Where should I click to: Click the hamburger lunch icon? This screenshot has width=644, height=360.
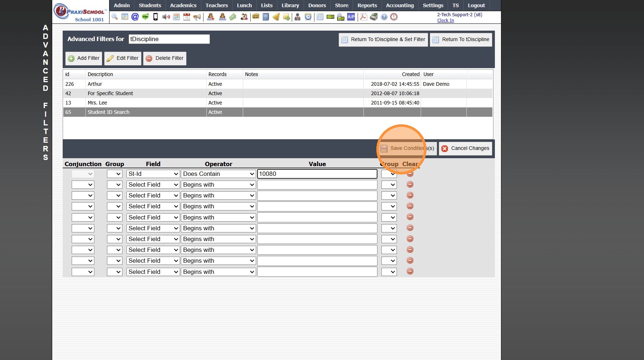256,17
